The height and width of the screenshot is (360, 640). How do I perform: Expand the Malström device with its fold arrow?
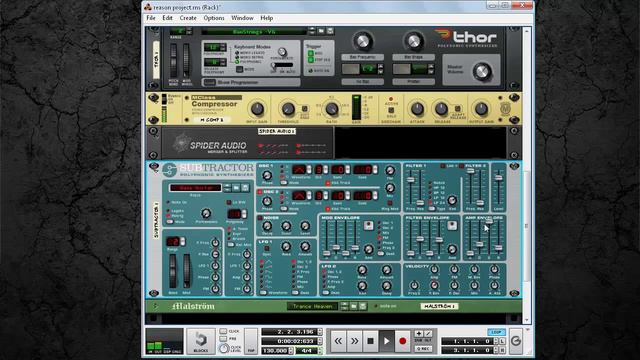click(155, 306)
